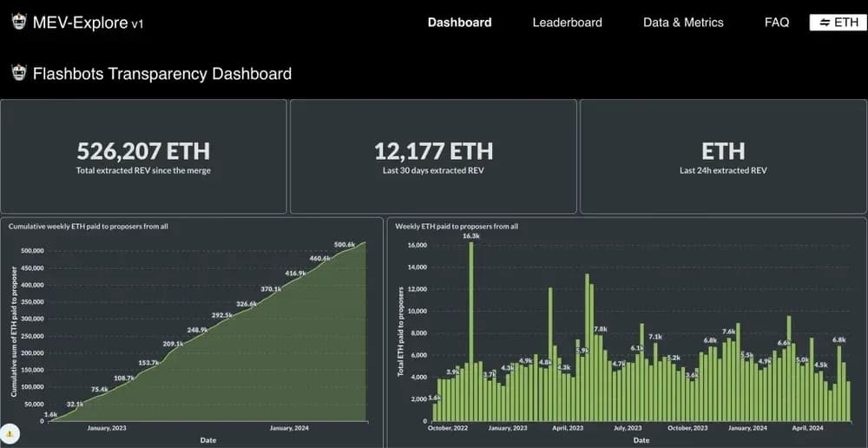This screenshot has height=448, width=868.
Task: Click 'Weekly ETH paid to proposers from all' title
Action: pyautogui.click(x=457, y=226)
